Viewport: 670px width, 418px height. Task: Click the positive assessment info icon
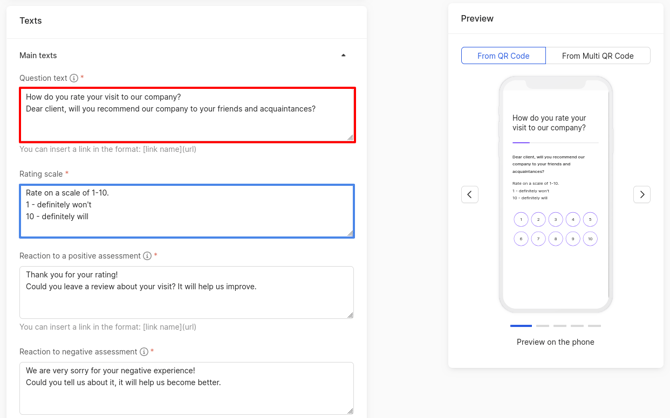pos(147,256)
